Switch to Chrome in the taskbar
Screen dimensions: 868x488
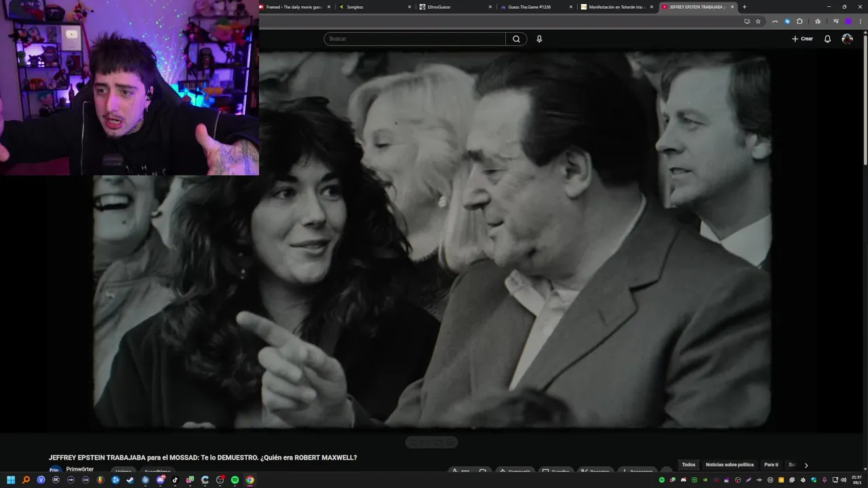[x=250, y=480]
